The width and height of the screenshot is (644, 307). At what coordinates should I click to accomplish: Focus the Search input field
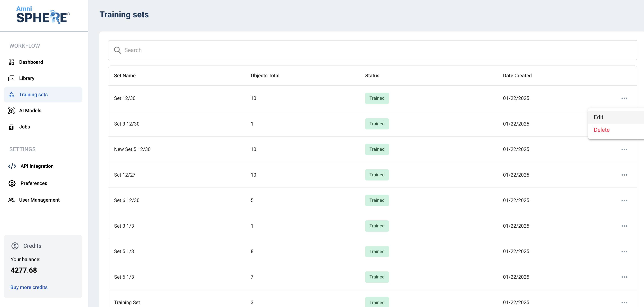[375, 50]
